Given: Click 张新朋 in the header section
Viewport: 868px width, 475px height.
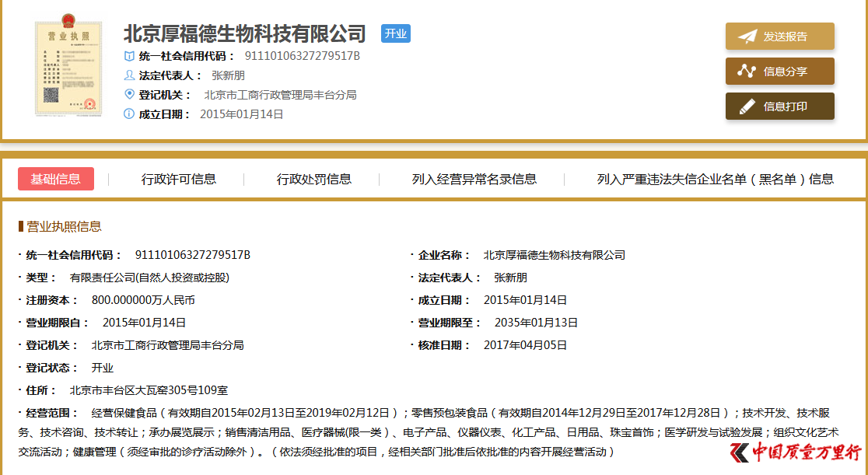Looking at the screenshot, I should pos(228,75).
